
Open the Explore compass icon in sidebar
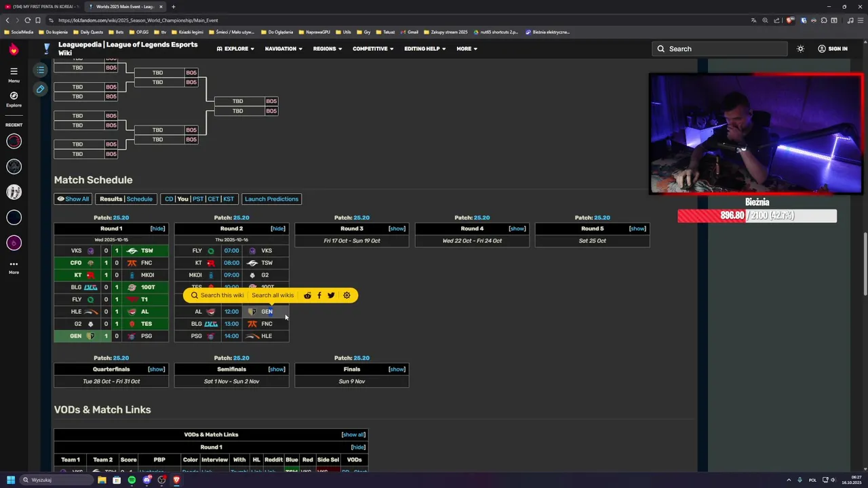coord(14,96)
